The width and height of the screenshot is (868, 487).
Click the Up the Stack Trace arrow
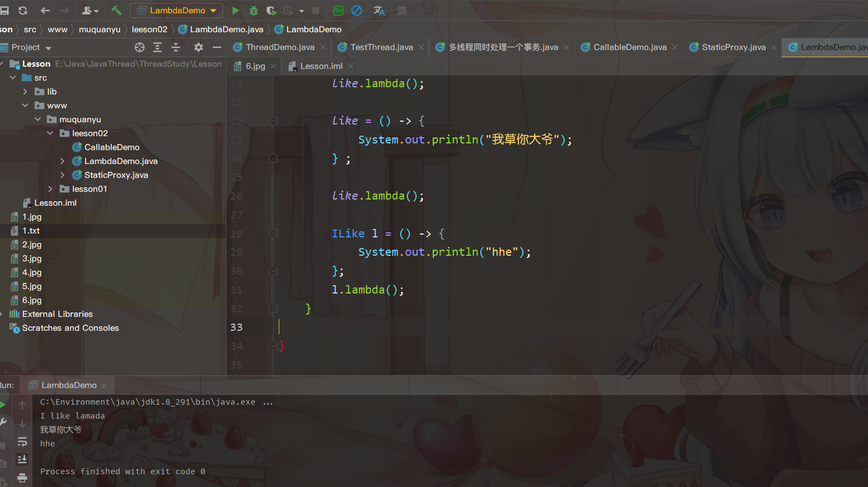[22, 405]
